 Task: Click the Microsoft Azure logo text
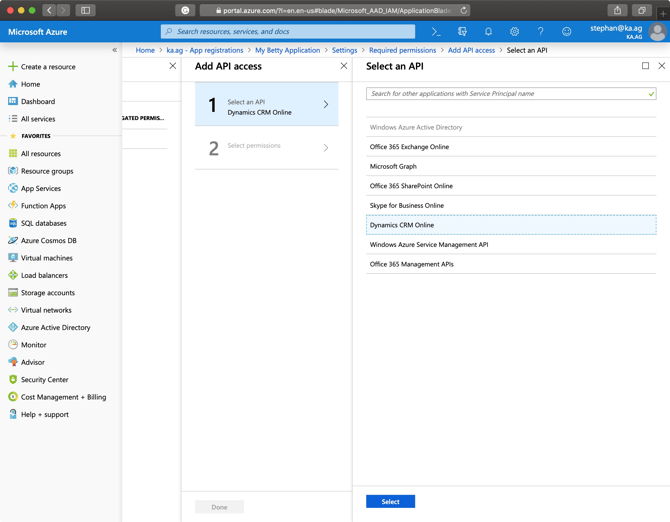coord(38,32)
